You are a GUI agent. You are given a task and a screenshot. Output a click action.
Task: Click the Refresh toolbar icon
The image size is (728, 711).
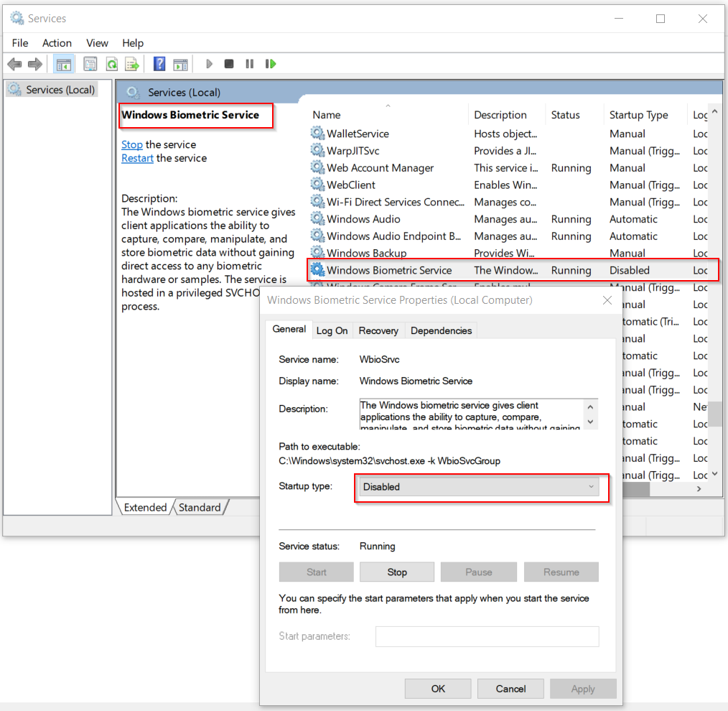click(x=111, y=64)
